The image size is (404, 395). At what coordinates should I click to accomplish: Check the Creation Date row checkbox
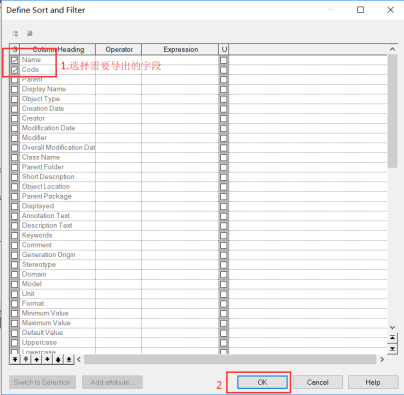[15, 109]
